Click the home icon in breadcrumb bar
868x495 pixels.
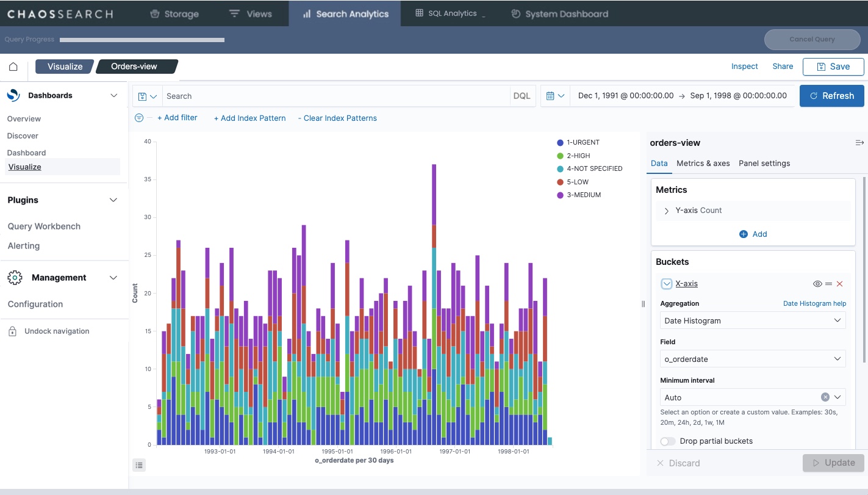pyautogui.click(x=13, y=67)
